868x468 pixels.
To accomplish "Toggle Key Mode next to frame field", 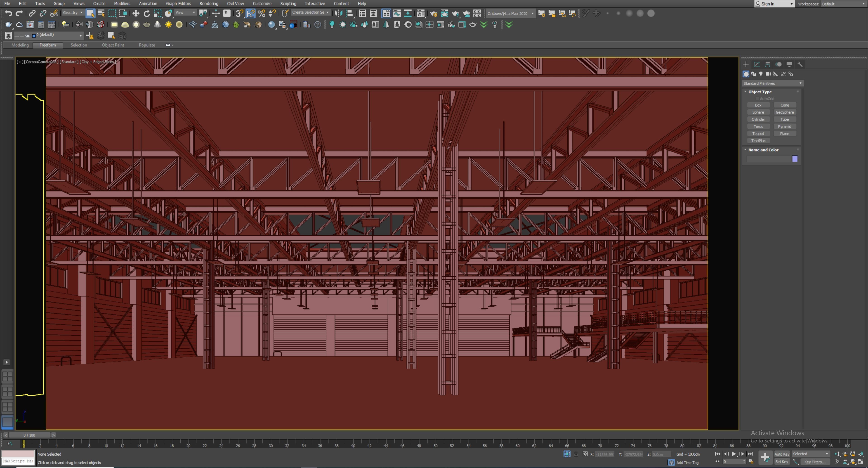I will 717,462.
